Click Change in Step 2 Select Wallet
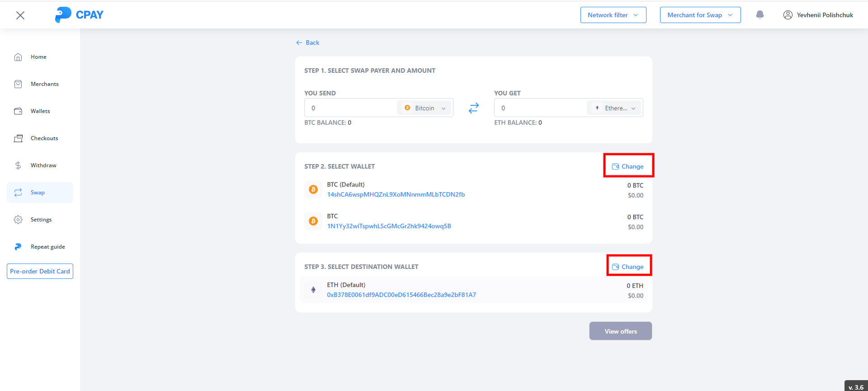868x391 pixels. [628, 166]
